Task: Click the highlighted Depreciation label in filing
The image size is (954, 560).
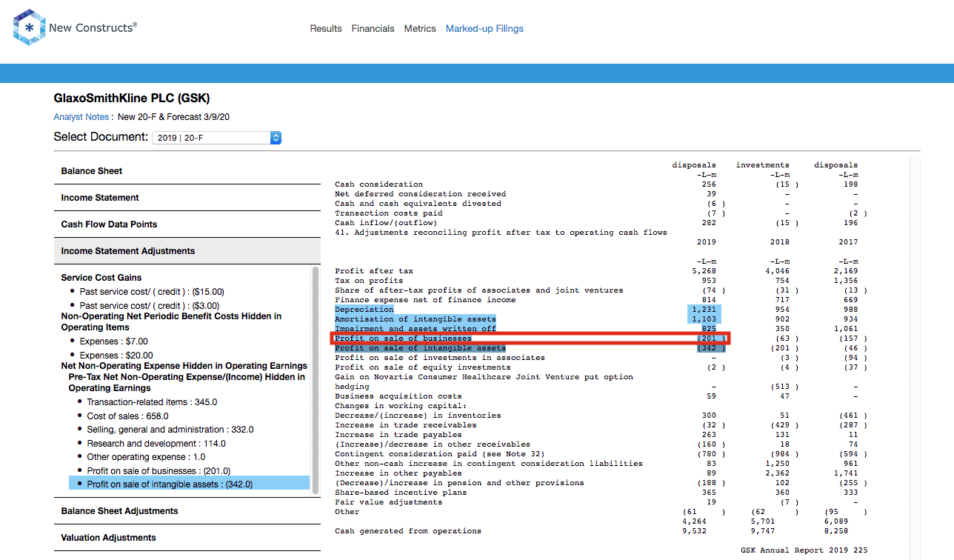Action: (x=364, y=310)
